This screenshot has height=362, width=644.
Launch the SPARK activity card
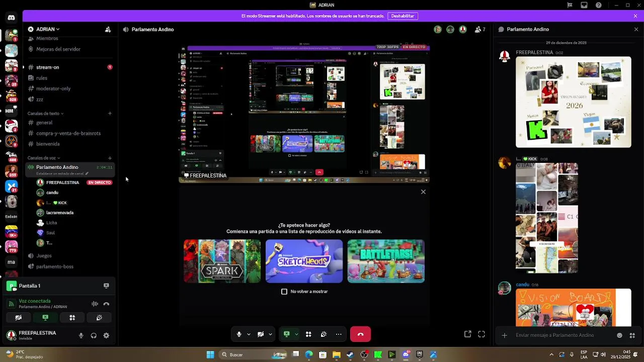[x=222, y=261]
